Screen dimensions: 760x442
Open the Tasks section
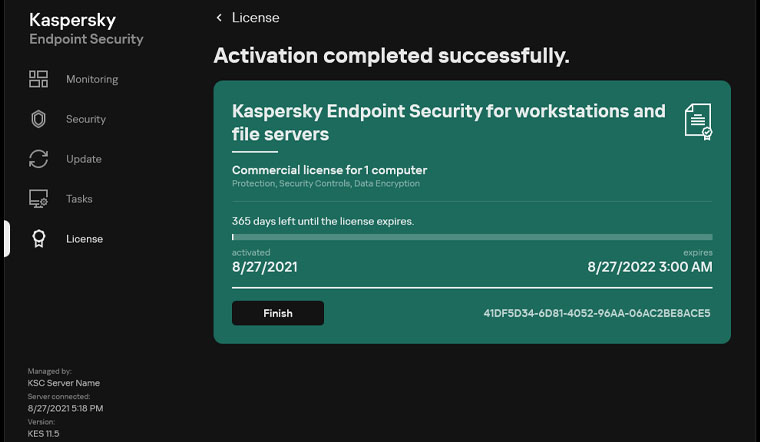(79, 199)
